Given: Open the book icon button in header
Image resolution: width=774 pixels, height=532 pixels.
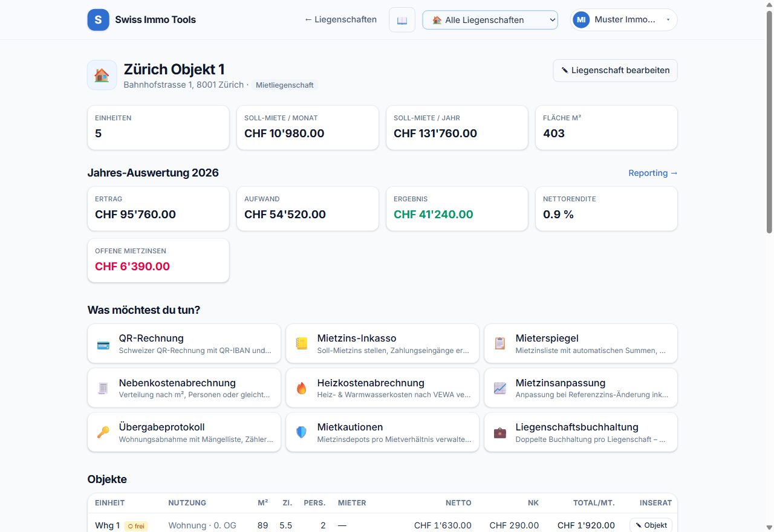Looking at the screenshot, I should (402, 20).
